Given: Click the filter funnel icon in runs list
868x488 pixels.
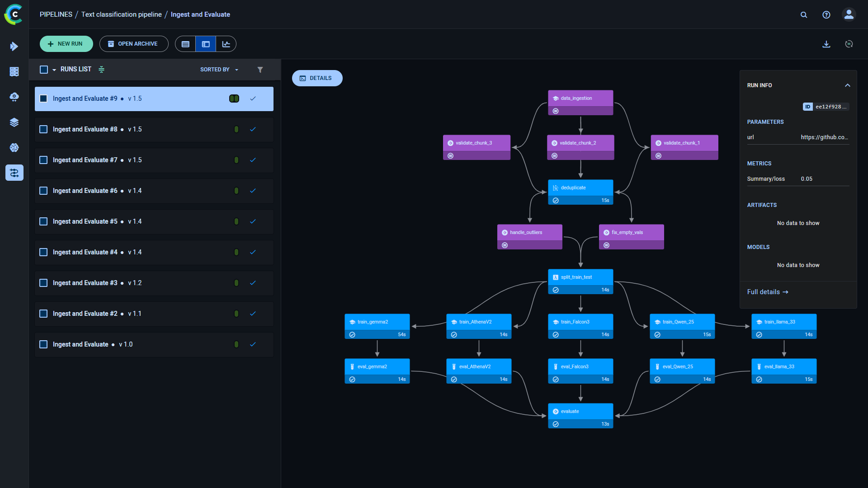Looking at the screenshot, I should 260,70.
